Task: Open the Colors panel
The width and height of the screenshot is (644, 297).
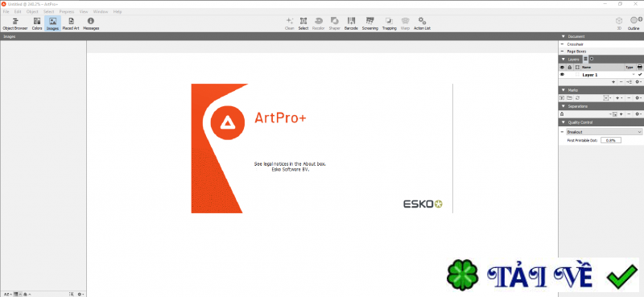Action: click(x=37, y=23)
